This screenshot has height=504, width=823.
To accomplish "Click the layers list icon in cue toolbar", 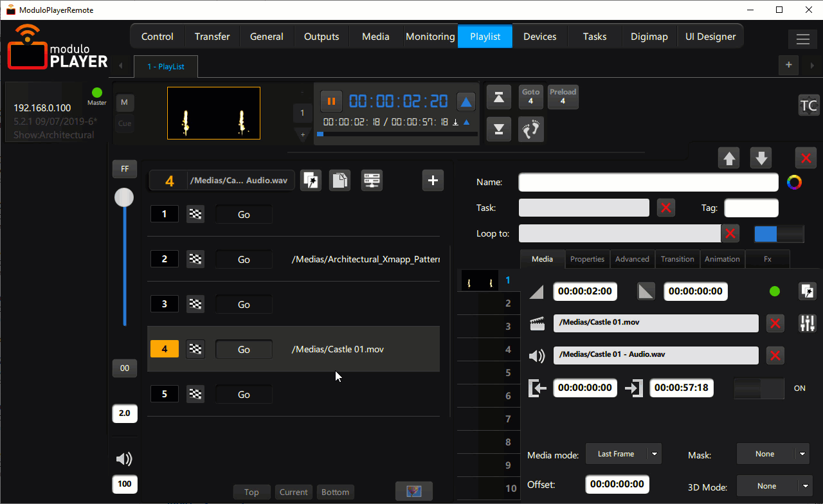I will (x=372, y=181).
